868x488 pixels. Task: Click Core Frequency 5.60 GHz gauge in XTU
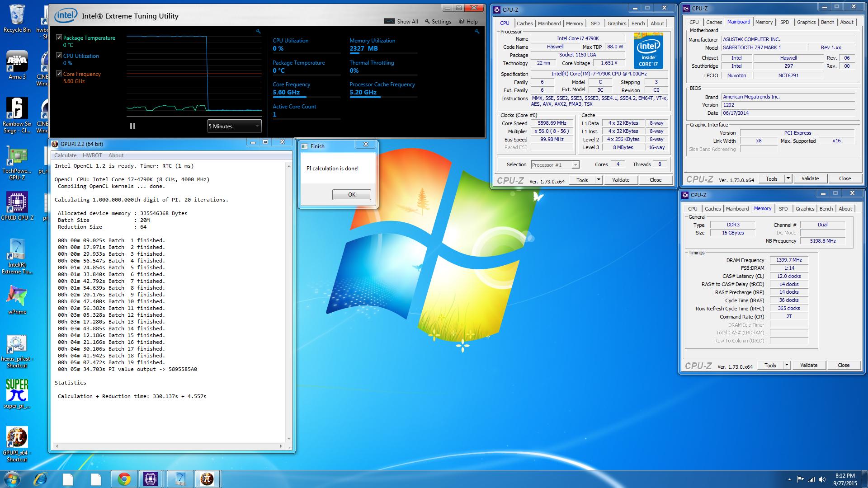click(307, 90)
